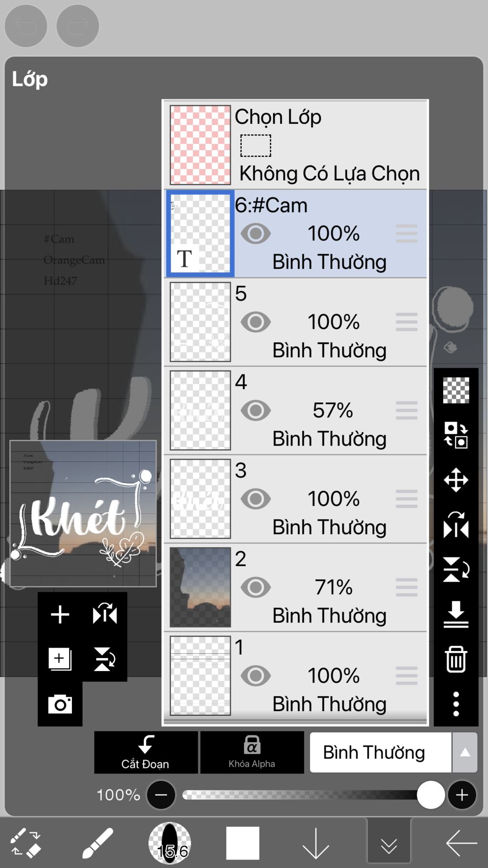
Task: Click the white color swatch square
Action: coord(243,843)
